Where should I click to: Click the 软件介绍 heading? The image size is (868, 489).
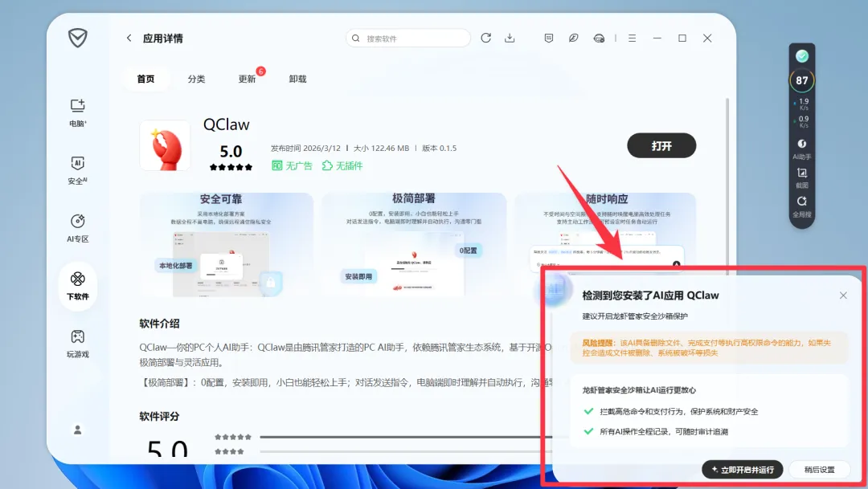point(159,324)
